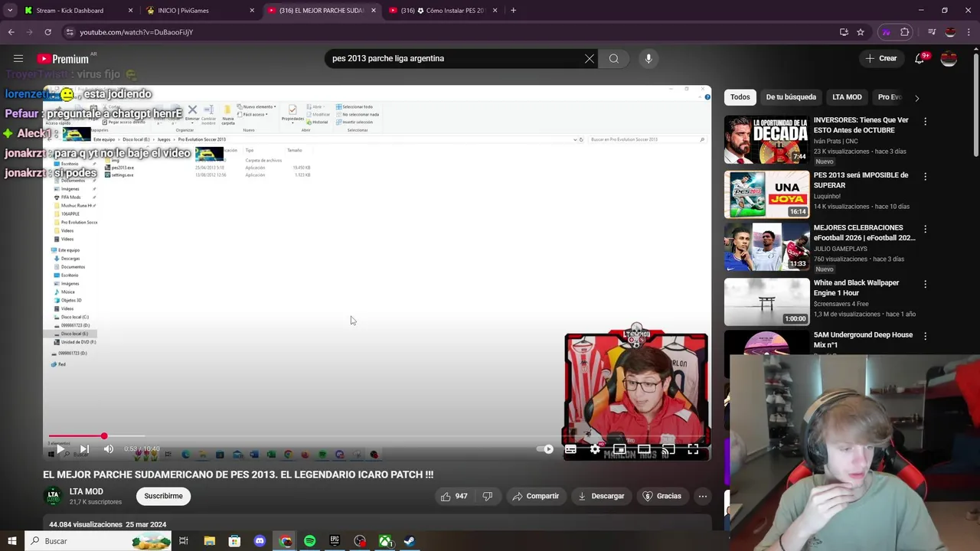Open the YouTube account avatar menu
This screenshot has height=551, width=980.
pyautogui.click(x=949, y=58)
